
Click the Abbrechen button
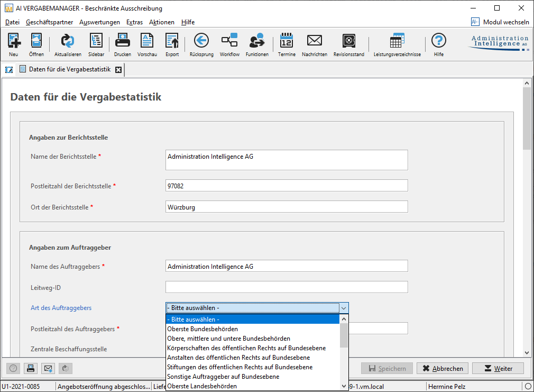pyautogui.click(x=443, y=369)
